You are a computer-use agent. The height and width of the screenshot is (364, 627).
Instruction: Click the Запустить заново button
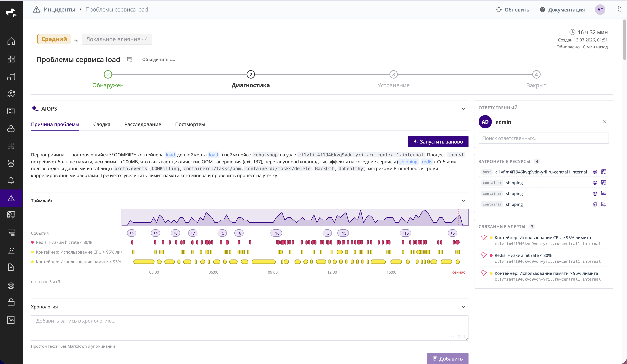coord(438,142)
